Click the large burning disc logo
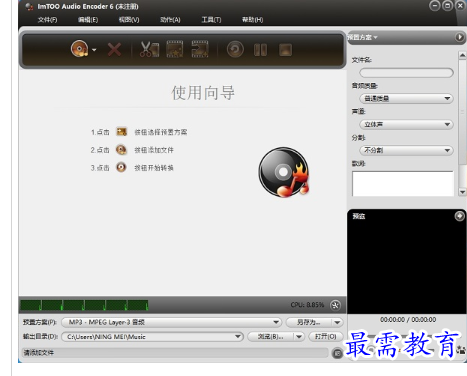 pyautogui.click(x=284, y=172)
